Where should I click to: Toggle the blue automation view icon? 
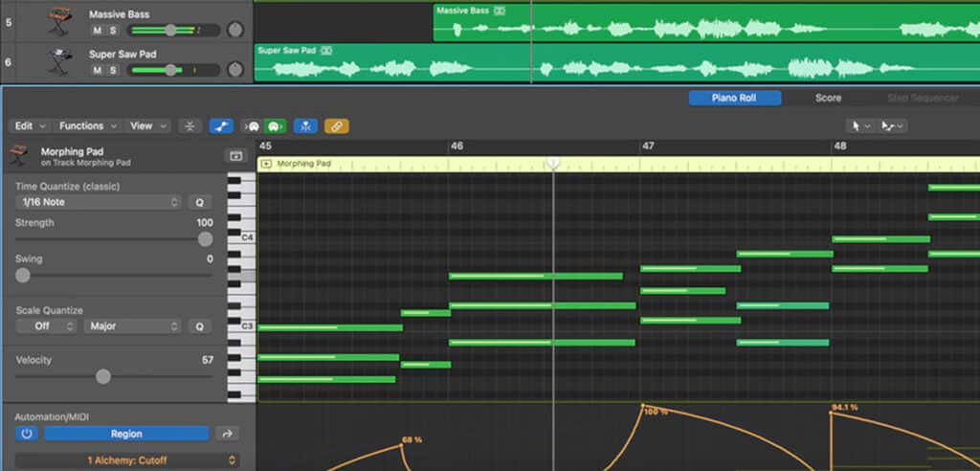click(x=222, y=125)
